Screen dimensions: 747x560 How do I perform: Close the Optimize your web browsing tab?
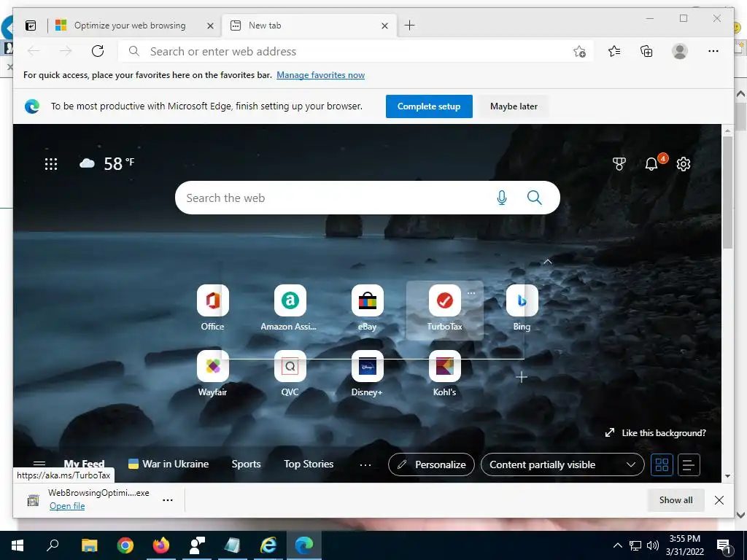coord(210,26)
